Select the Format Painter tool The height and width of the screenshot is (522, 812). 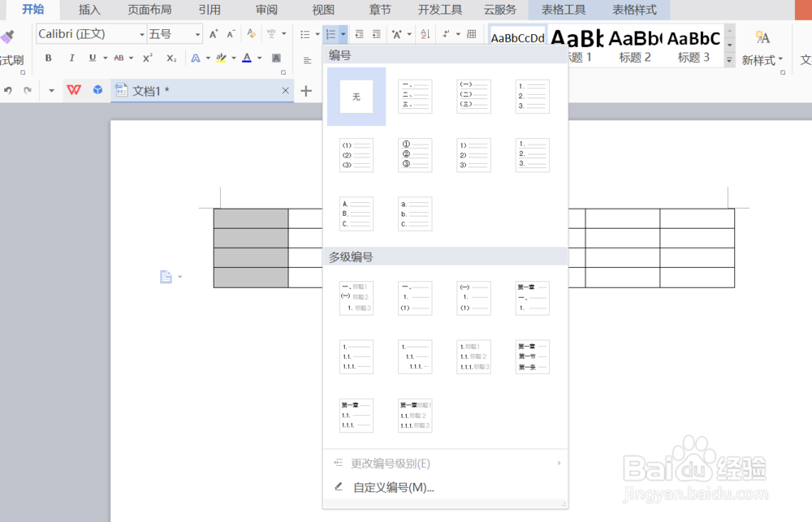[7, 37]
